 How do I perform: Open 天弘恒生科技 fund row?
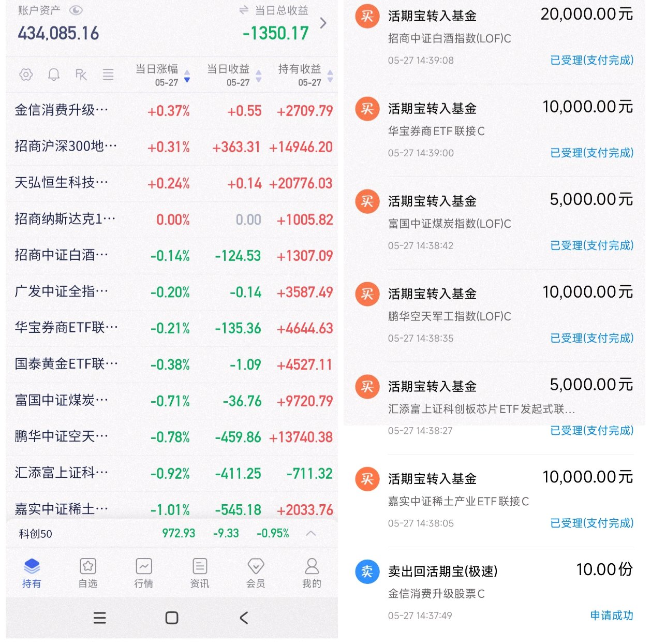[x=172, y=183]
